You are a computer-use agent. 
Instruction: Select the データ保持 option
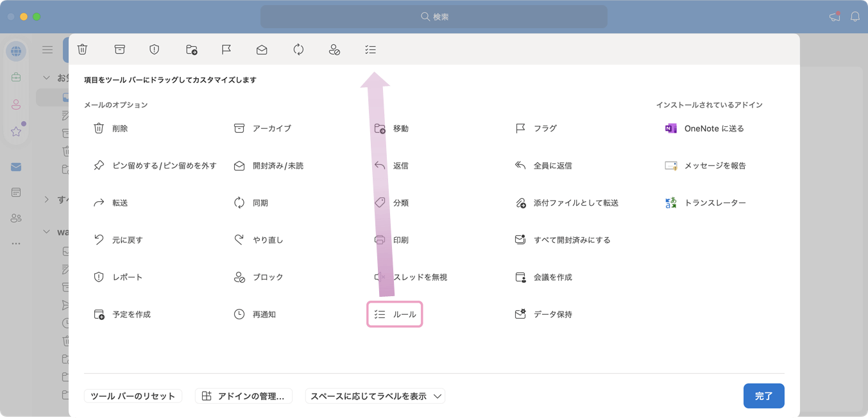pos(543,314)
